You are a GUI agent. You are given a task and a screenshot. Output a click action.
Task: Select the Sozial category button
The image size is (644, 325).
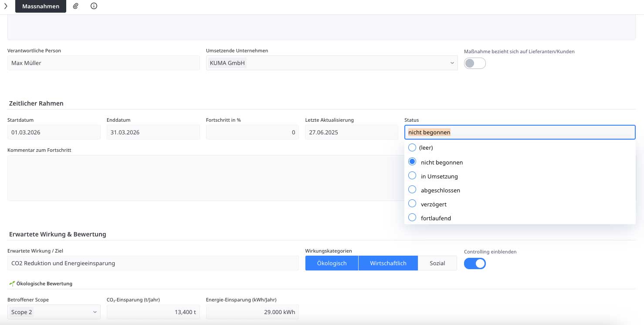point(437,263)
